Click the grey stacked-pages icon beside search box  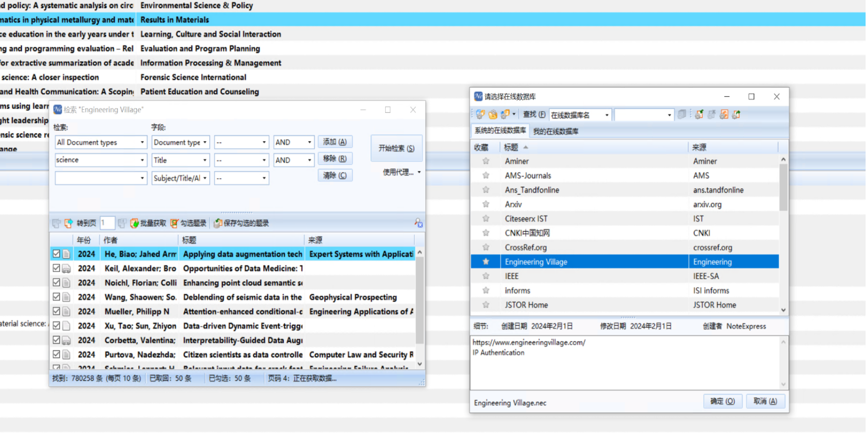coord(682,114)
